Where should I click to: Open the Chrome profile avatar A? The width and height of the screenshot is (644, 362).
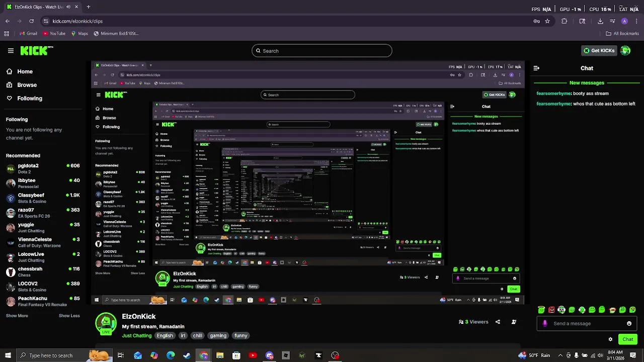[x=624, y=21]
